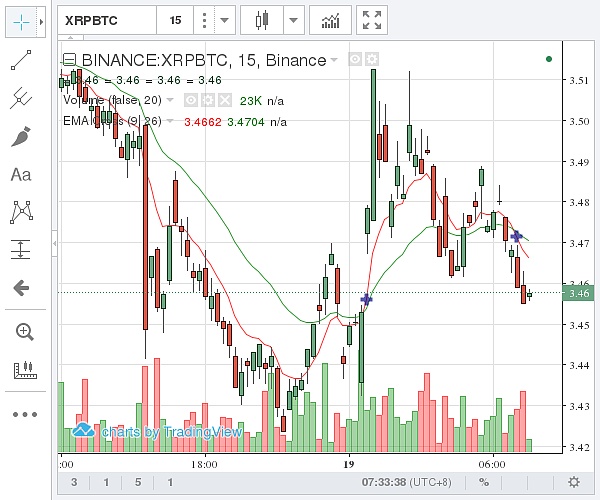
Task: Click the green market status dot
Action: [x=549, y=59]
